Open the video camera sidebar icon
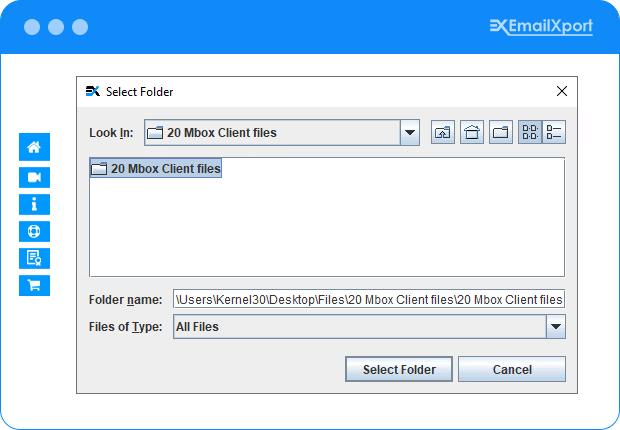The width and height of the screenshot is (620, 430). 34,177
